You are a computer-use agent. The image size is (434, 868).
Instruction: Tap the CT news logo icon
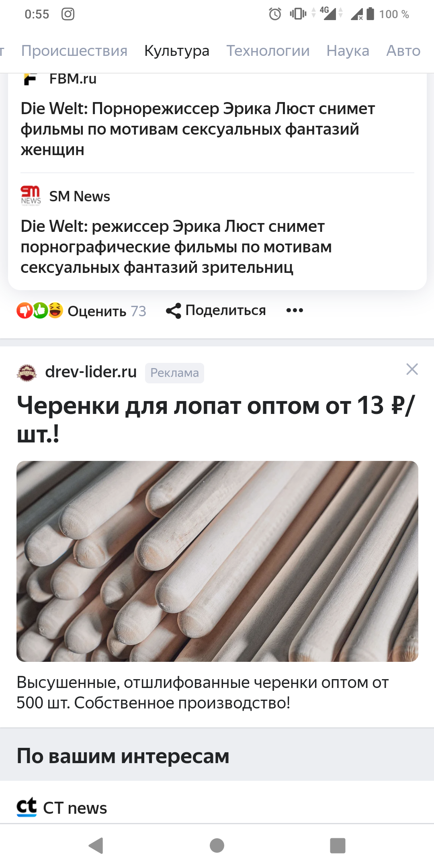pos(27,807)
